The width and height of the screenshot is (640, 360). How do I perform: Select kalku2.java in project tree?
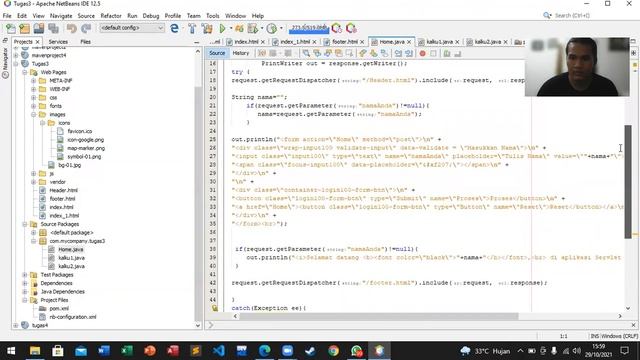click(71, 266)
